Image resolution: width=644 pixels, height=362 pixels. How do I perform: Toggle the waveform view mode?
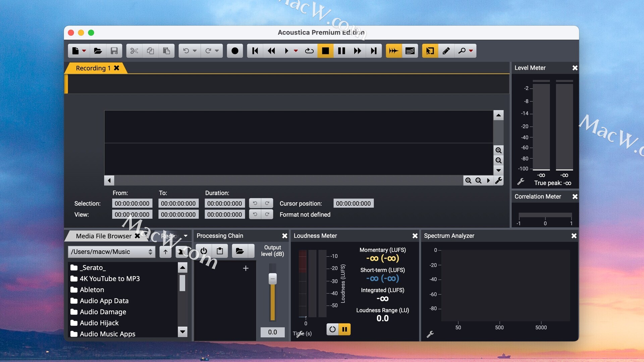pyautogui.click(x=394, y=51)
